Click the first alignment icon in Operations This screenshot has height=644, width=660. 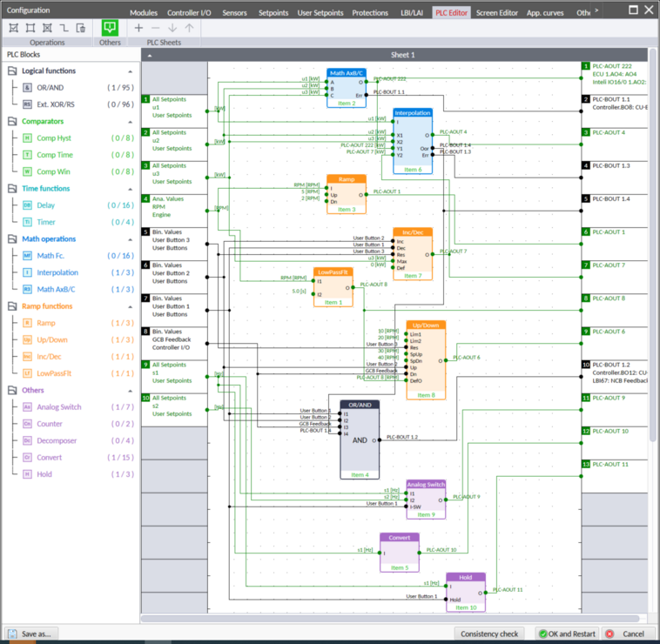click(15, 28)
